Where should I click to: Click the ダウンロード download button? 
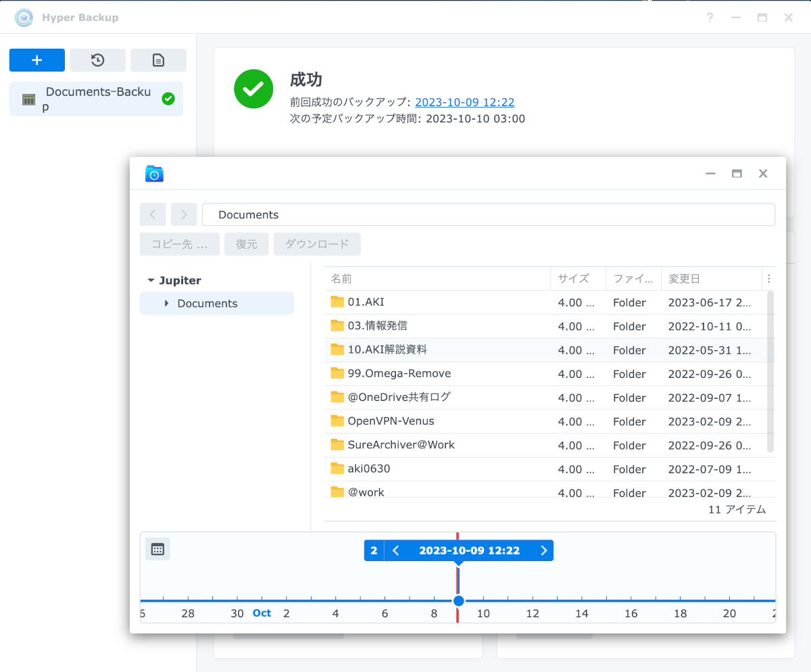click(x=317, y=244)
